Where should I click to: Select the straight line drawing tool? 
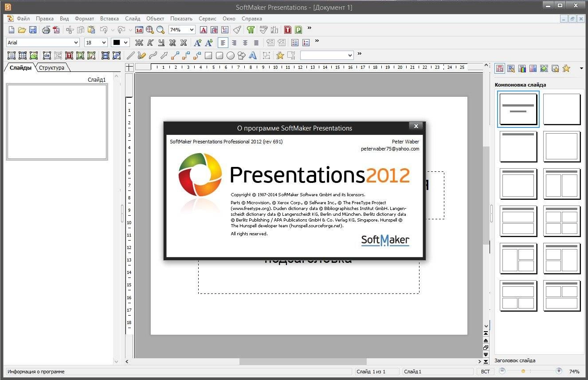(130, 55)
